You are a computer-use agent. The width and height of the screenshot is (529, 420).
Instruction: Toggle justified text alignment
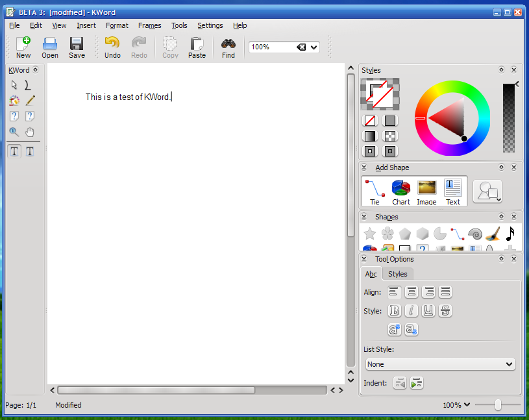click(x=445, y=292)
